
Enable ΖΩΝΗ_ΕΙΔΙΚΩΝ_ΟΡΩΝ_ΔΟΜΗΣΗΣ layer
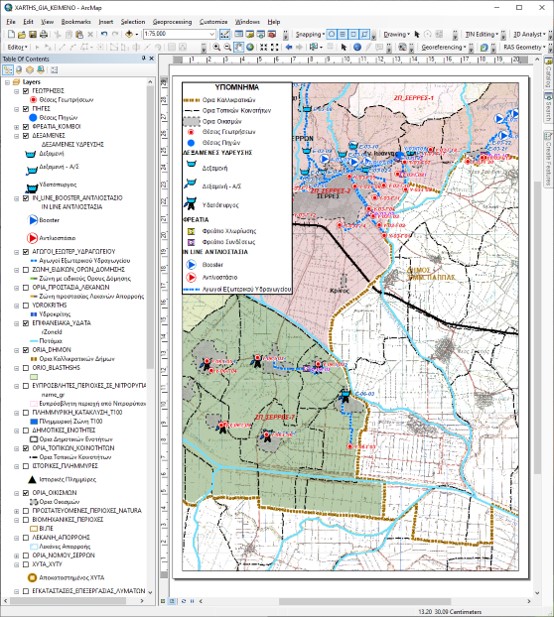point(26,270)
